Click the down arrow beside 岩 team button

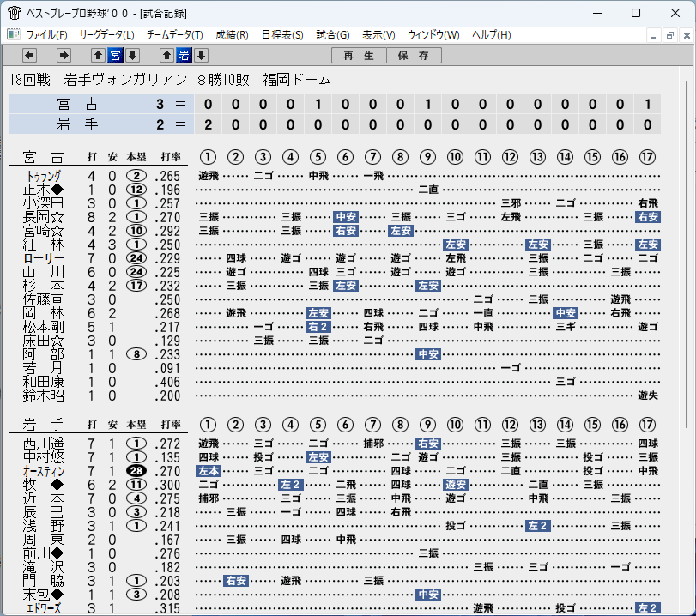(201, 56)
